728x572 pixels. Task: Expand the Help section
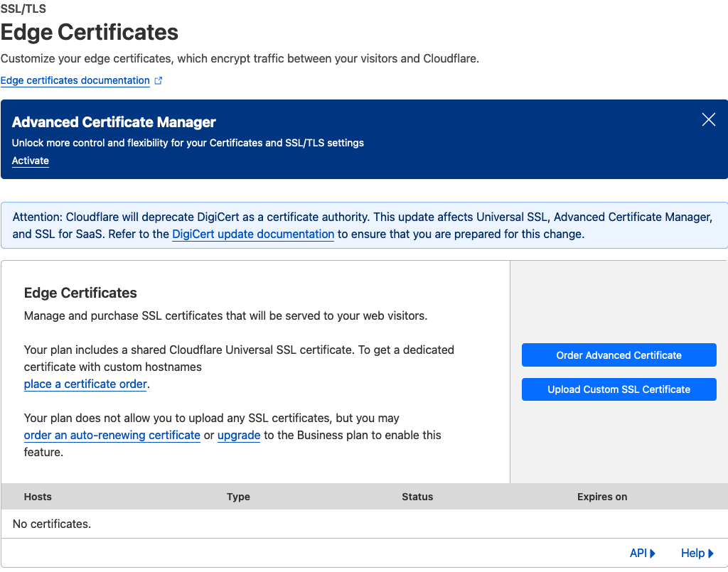coord(697,554)
